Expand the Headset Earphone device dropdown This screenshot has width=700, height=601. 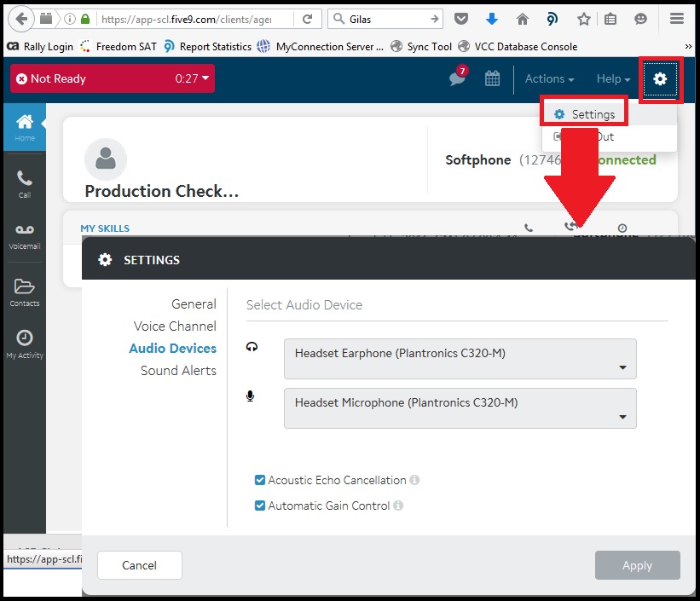click(460, 359)
